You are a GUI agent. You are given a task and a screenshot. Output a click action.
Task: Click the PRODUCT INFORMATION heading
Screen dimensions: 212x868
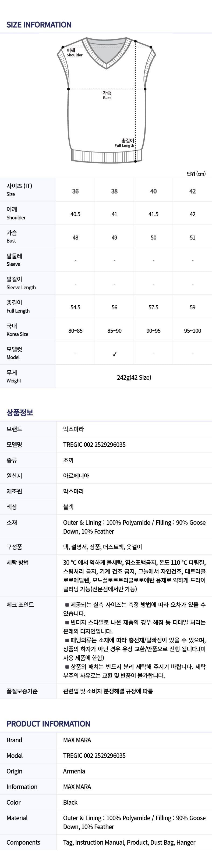click(x=48, y=724)
